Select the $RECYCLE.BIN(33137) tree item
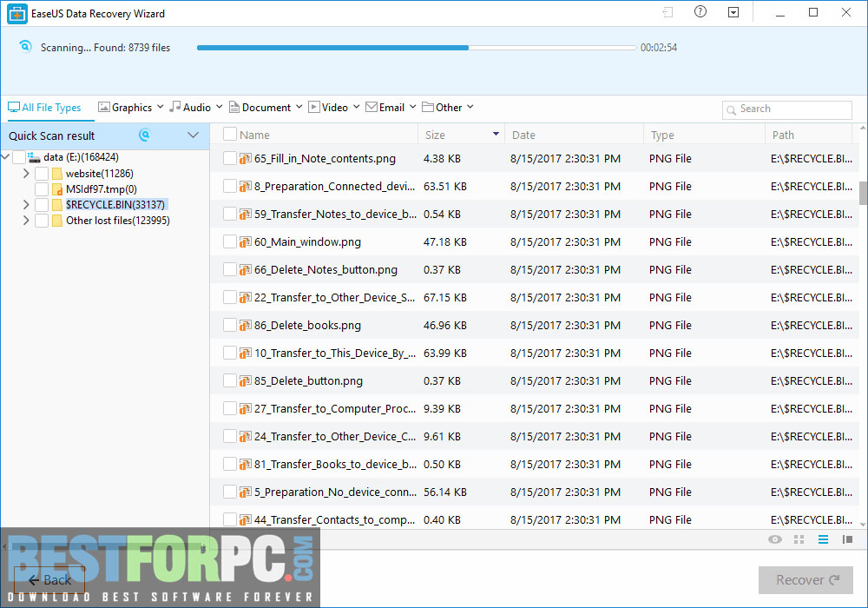This screenshot has height=608, width=868. 115,205
